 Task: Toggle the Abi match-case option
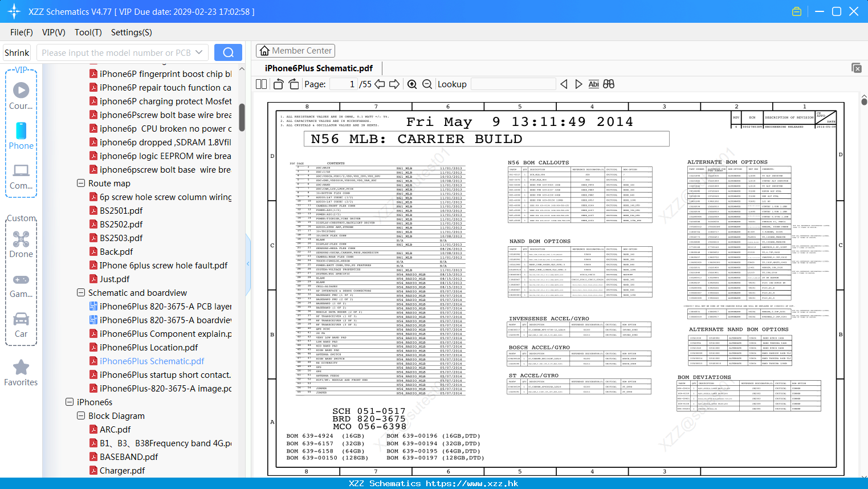pyautogui.click(x=593, y=84)
